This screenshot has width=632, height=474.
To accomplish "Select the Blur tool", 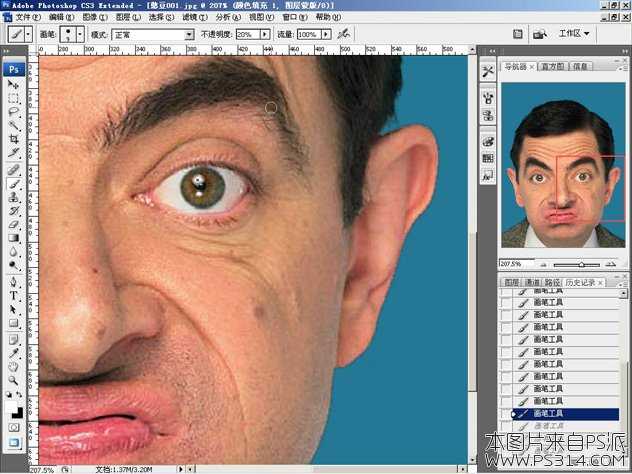I will click(14, 252).
